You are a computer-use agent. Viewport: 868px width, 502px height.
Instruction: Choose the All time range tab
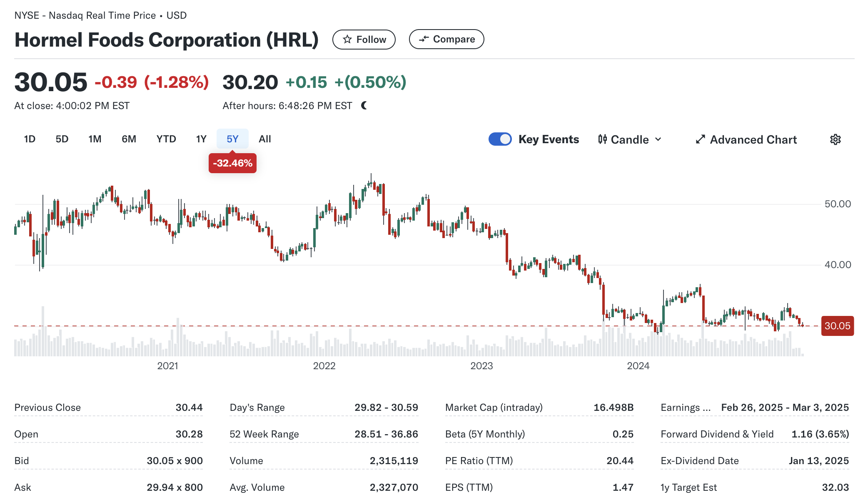pyautogui.click(x=264, y=139)
